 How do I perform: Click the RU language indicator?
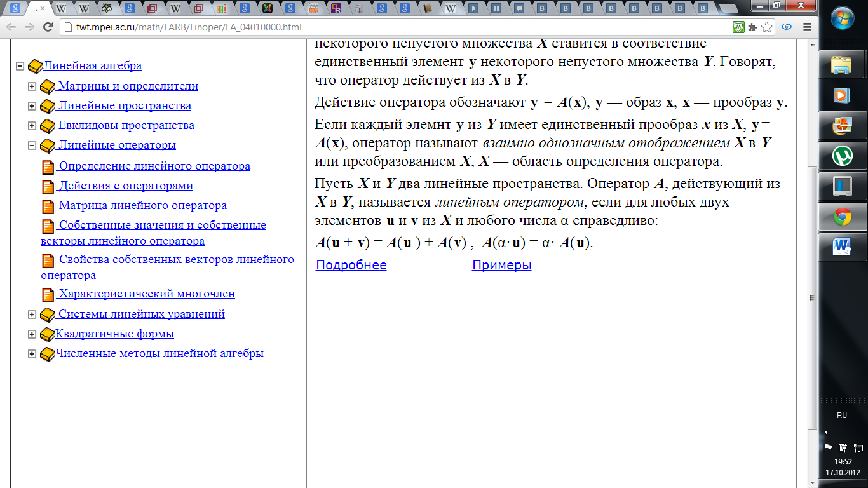(x=842, y=415)
